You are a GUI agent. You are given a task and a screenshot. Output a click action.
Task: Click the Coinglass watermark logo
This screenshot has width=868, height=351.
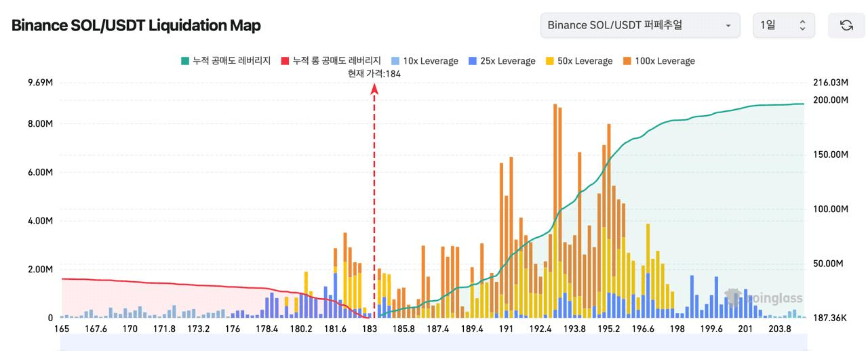click(x=764, y=297)
